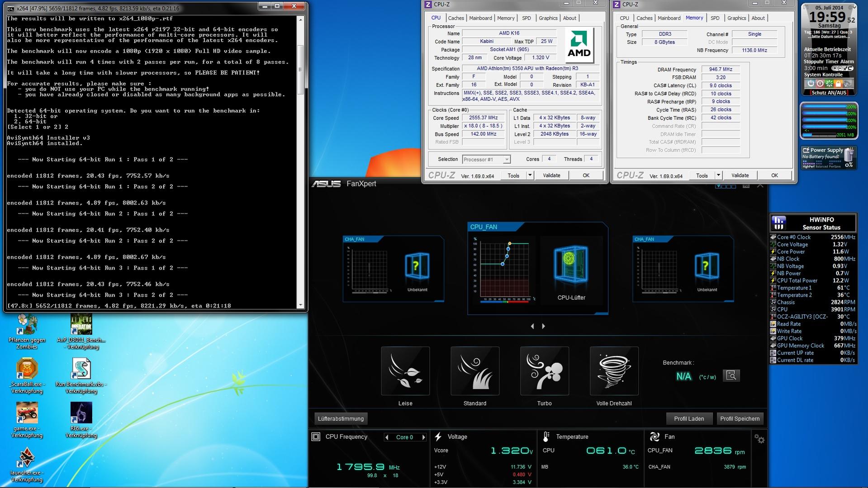The image size is (868, 488).
Task: Select the right CHA_FAN unknown fan card
Action: pyautogui.click(x=683, y=269)
